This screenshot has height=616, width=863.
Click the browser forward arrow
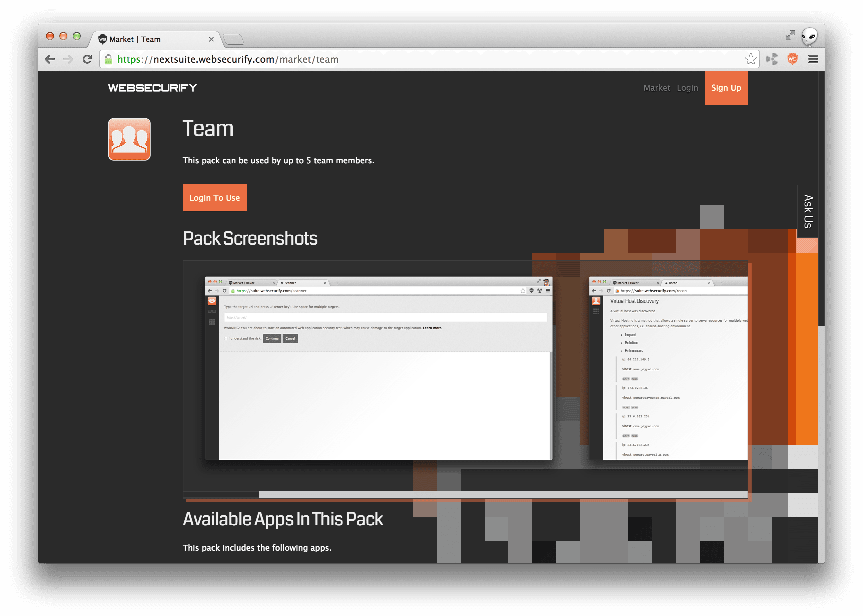tap(68, 59)
